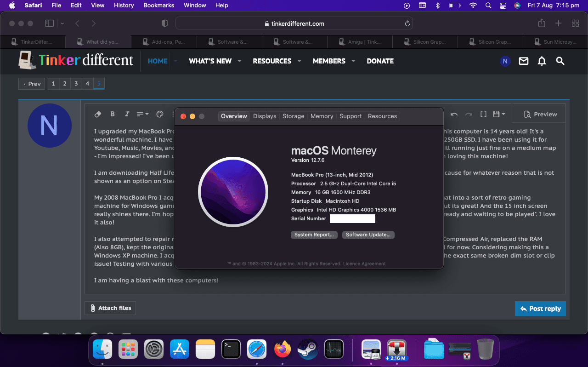
Task: Open the text color palette in editor
Action: [160, 114]
